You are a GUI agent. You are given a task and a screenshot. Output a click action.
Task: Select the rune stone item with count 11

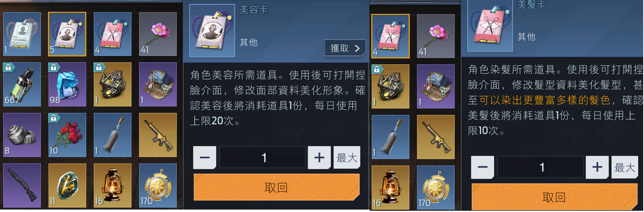(67, 185)
